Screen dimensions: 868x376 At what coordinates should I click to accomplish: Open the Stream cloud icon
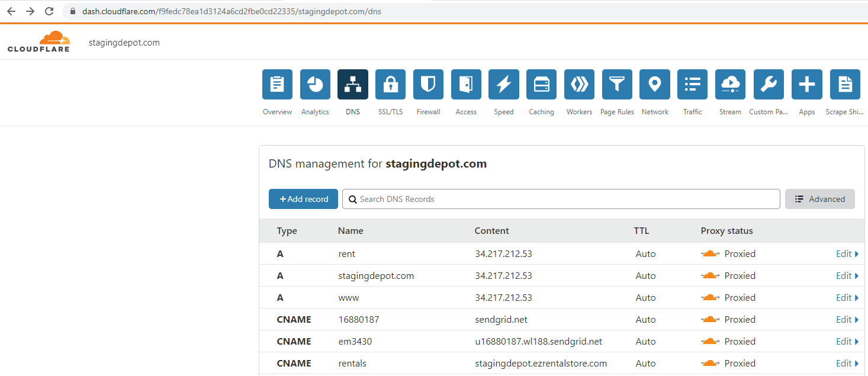[730, 84]
